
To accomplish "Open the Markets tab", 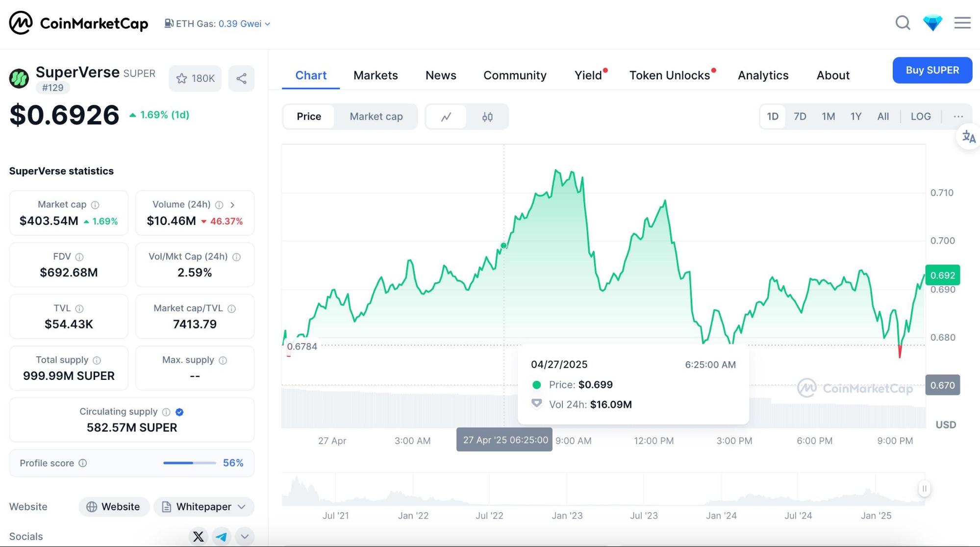I will (x=376, y=75).
